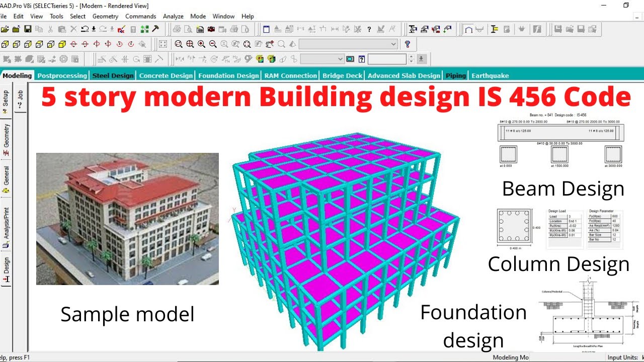
Task: Select the isometric view cube icon
Action: pos(61,44)
